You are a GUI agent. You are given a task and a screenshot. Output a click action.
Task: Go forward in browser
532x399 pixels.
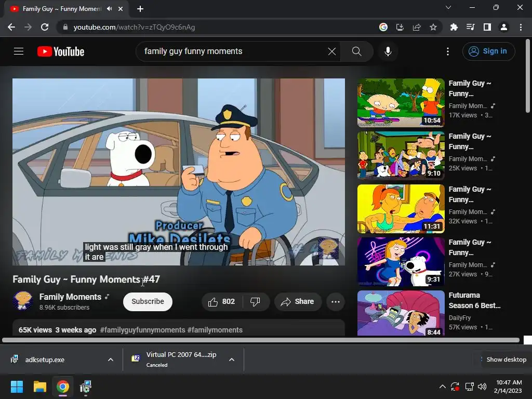click(28, 27)
